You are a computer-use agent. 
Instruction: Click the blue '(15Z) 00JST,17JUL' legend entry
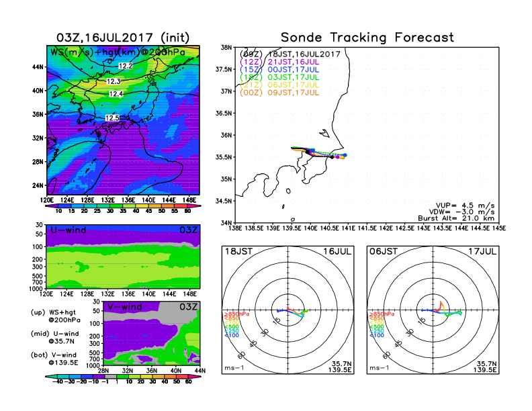279,70
